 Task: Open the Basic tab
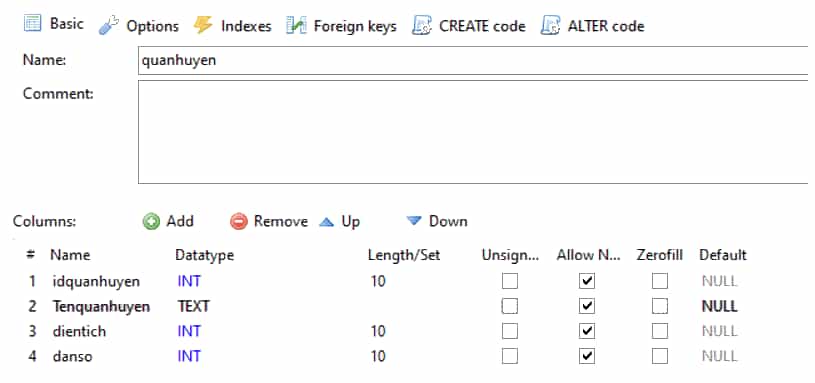[54, 24]
